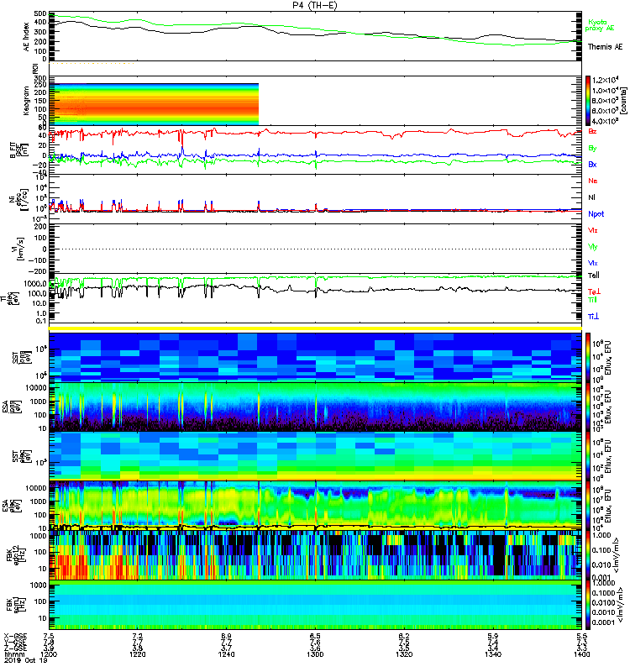This screenshot has height=672, width=630.
Task: Click the SST ion Eflux color bar
Action: pos(588,357)
